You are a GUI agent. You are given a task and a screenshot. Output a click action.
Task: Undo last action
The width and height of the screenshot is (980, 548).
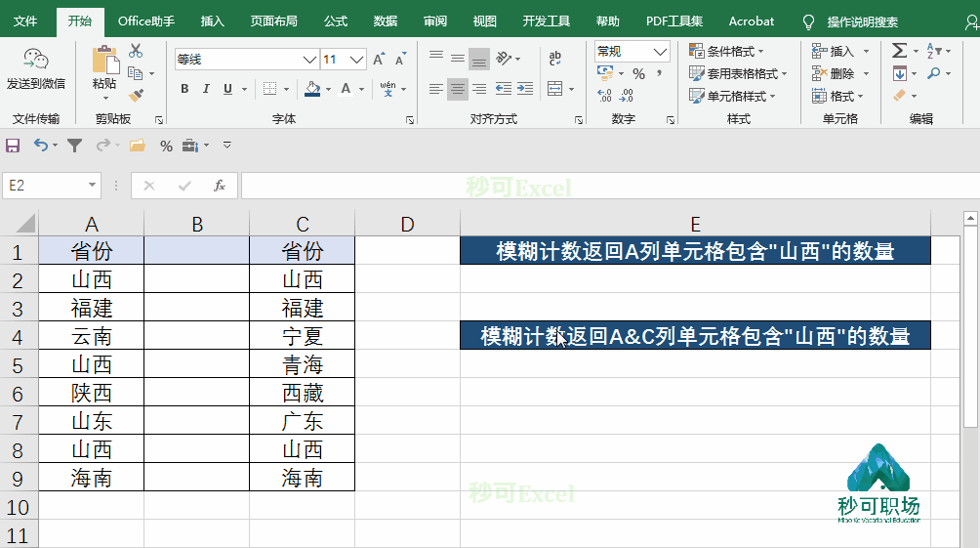(x=41, y=146)
